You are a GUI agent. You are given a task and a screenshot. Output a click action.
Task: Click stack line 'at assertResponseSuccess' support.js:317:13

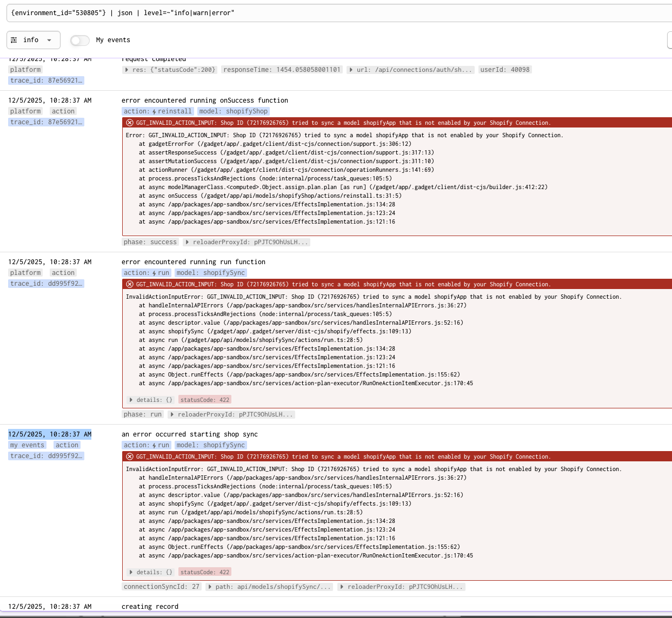pyautogui.click(x=287, y=153)
